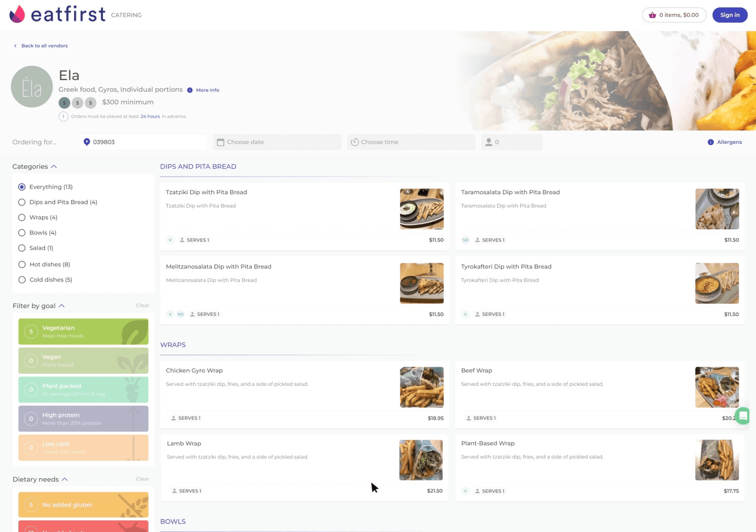This screenshot has width=756, height=532.
Task: Click the guest count person icon
Action: click(489, 142)
